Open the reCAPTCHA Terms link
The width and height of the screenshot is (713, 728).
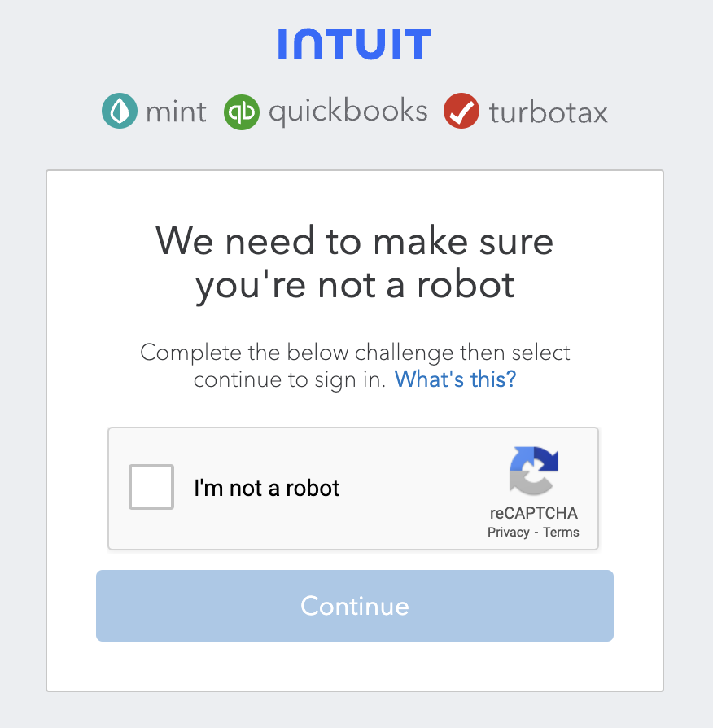tap(562, 533)
